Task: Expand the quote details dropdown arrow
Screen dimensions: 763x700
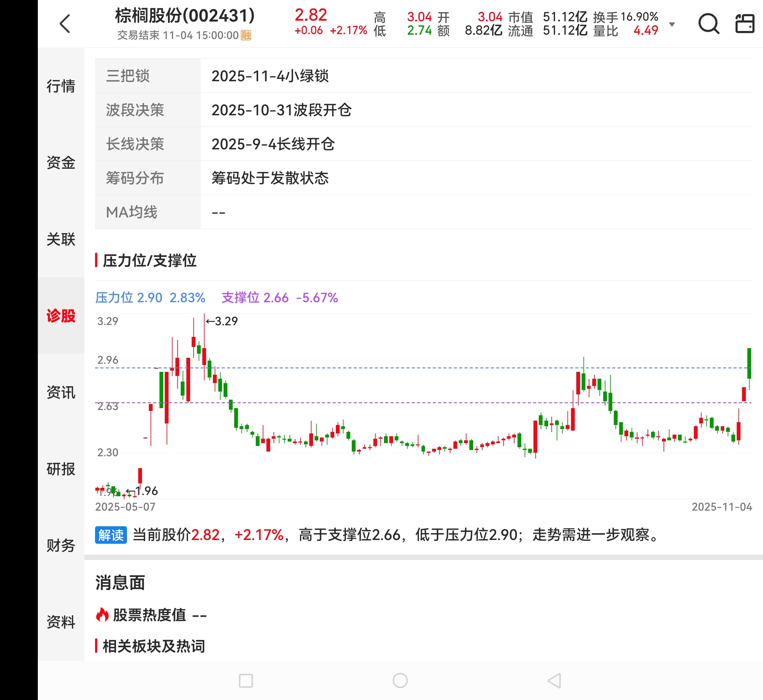Action: tap(672, 24)
